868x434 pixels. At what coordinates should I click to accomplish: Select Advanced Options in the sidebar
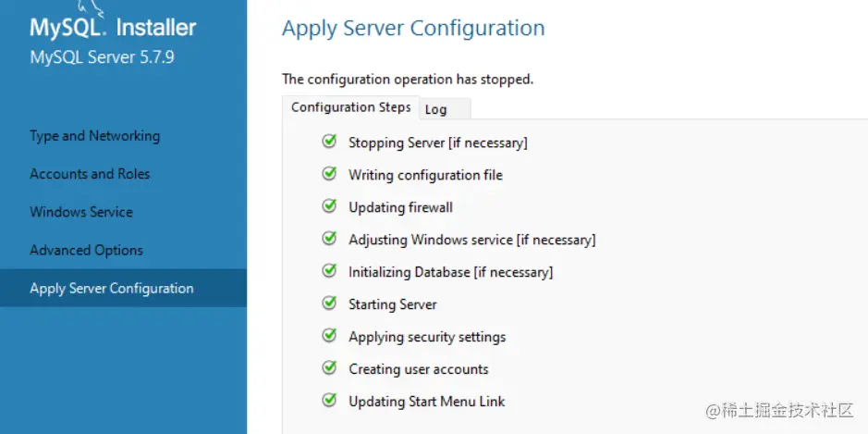tap(86, 251)
